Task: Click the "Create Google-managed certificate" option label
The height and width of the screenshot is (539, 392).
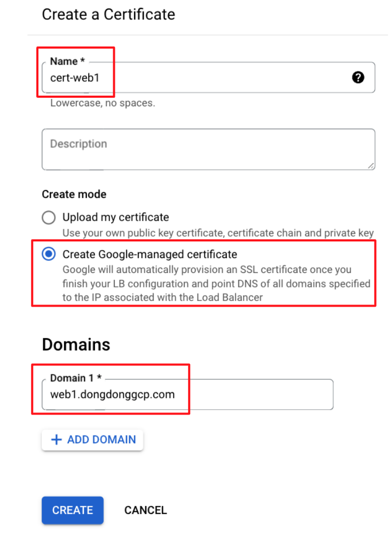Action: click(150, 254)
